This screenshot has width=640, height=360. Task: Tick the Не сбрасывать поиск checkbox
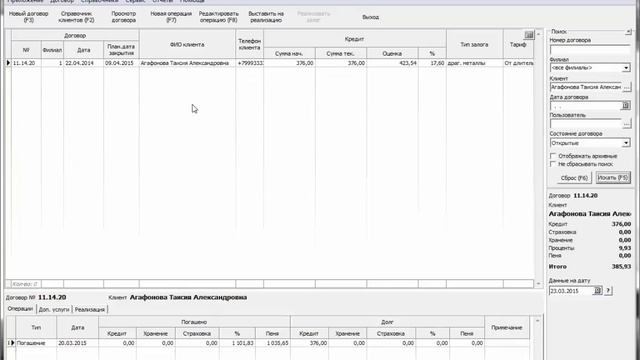(x=553, y=164)
